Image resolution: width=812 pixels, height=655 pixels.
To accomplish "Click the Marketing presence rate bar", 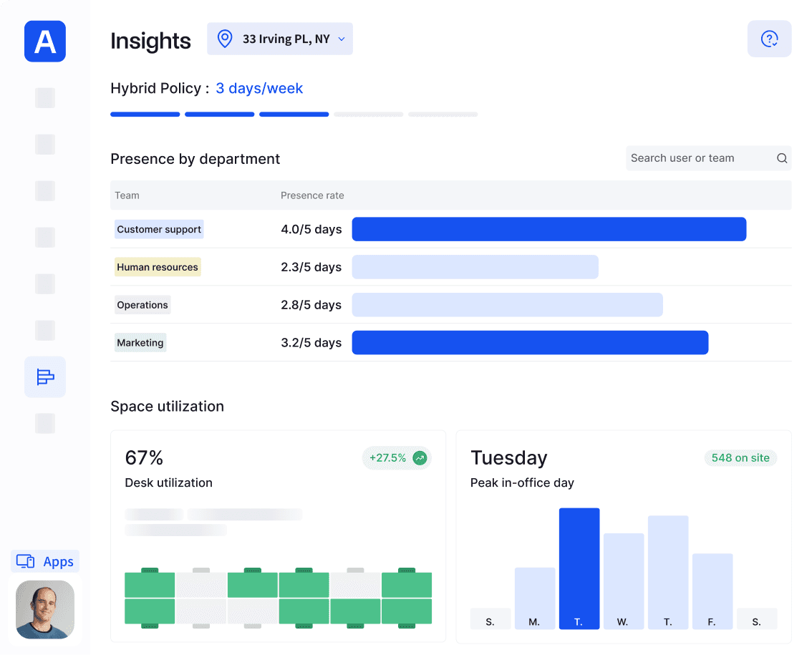I will click(x=530, y=343).
